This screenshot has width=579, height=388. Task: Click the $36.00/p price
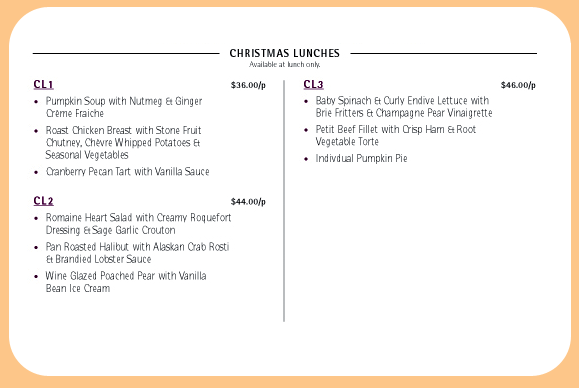click(248, 85)
